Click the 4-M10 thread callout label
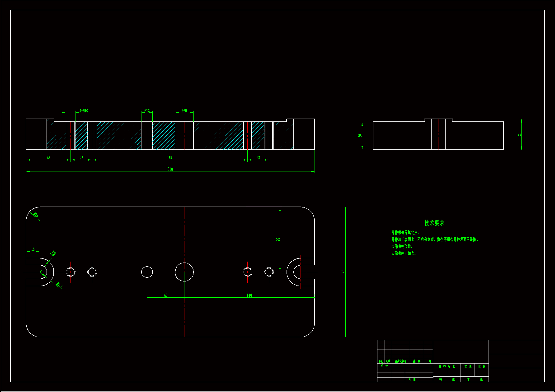 (x=84, y=111)
